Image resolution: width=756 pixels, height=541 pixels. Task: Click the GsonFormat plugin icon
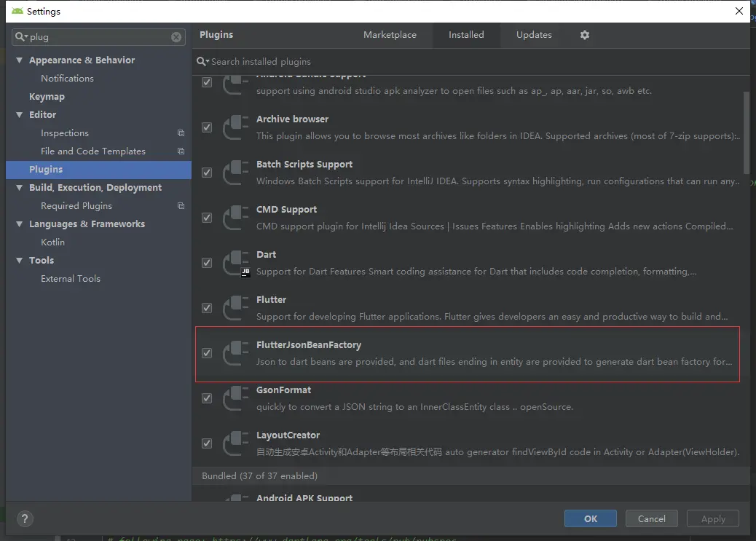coord(236,398)
